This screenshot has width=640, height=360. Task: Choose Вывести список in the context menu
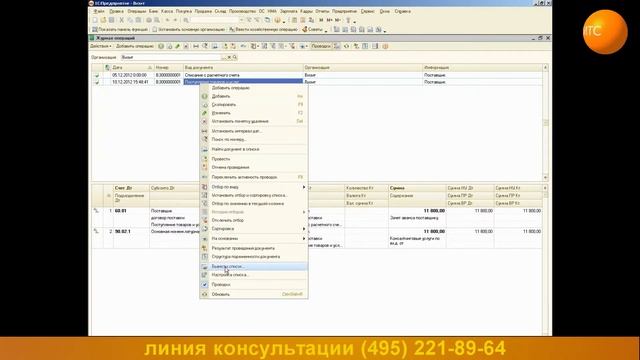(x=253, y=267)
